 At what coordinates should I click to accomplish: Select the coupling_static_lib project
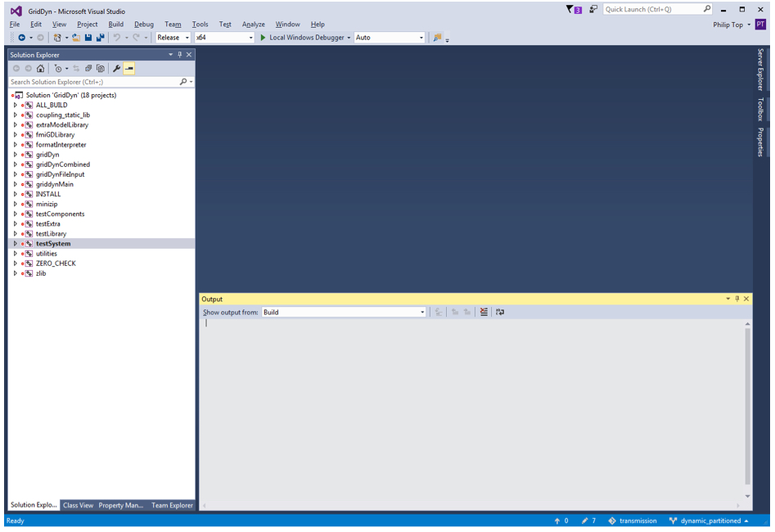click(x=63, y=115)
